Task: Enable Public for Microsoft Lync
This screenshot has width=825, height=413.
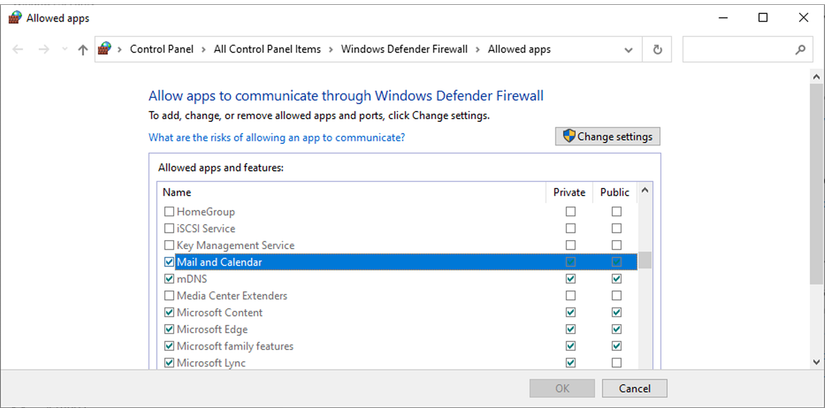Action: (616, 363)
